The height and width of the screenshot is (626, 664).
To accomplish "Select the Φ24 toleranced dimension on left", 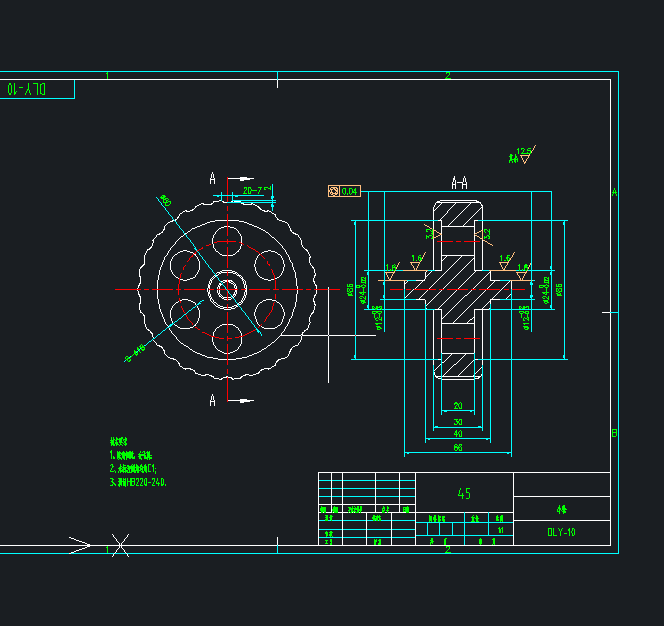I will [362, 291].
